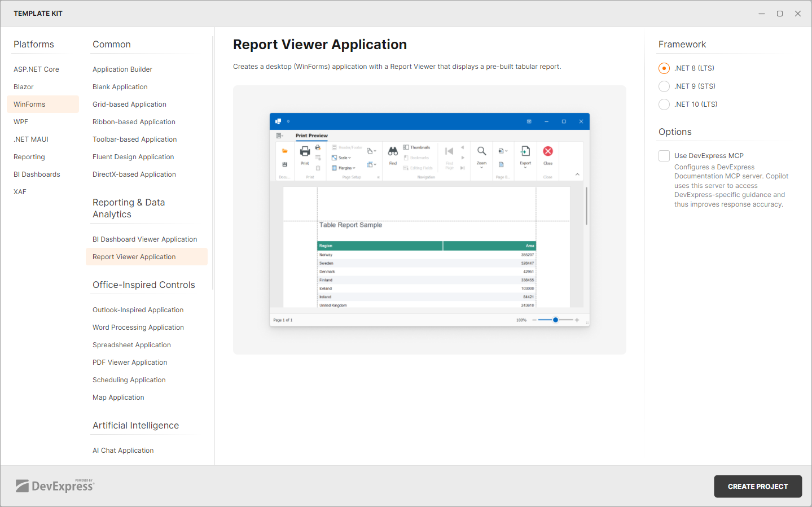
Task: Expand the Margins dropdown arrow
Action: point(354,168)
